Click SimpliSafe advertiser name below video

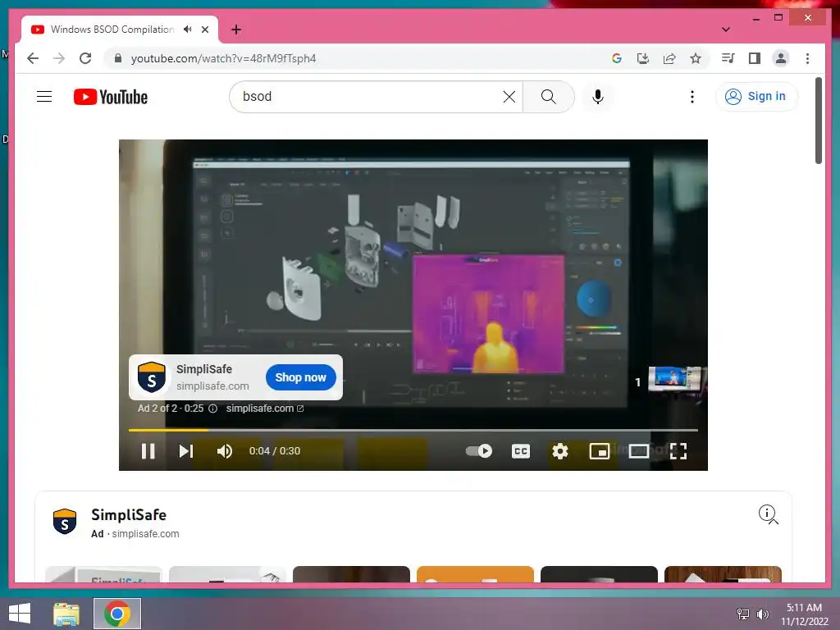coord(129,515)
